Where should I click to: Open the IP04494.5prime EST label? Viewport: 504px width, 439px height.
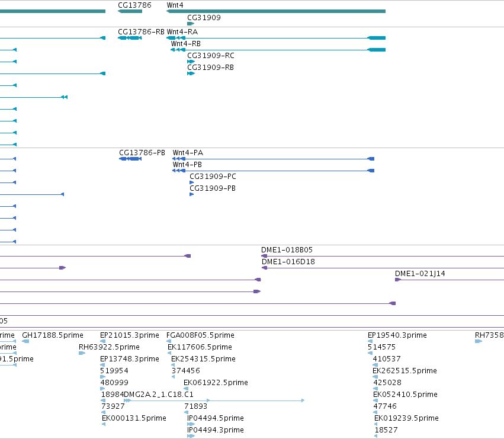coord(216,418)
